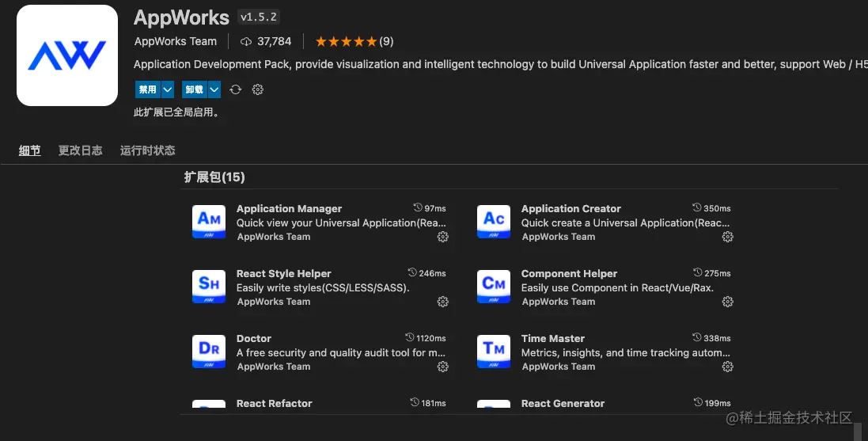Open gear settings for React Style Helper
The height and width of the screenshot is (441, 868).
click(443, 302)
